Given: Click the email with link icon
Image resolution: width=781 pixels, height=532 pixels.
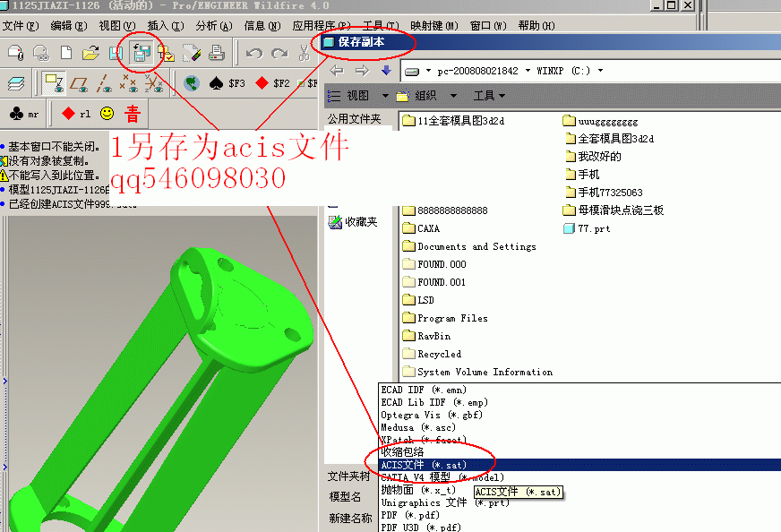Looking at the screenshot, I should click(x=41, y=52).
